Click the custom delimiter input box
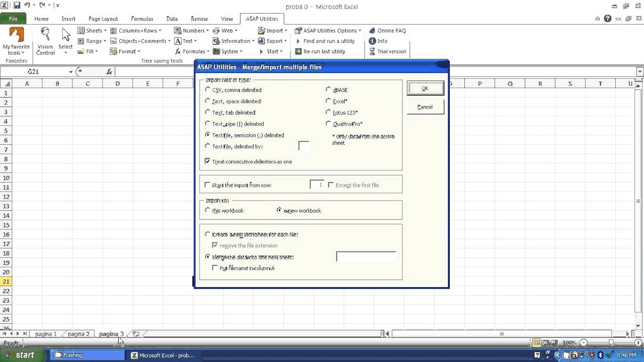644x362 pixels. 303,146
